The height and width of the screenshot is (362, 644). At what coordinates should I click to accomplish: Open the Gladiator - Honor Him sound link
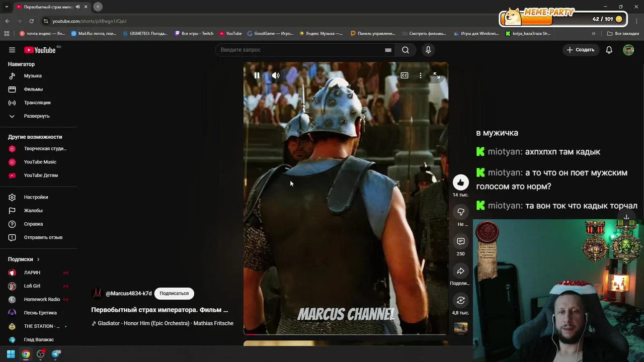click(163, 323)
